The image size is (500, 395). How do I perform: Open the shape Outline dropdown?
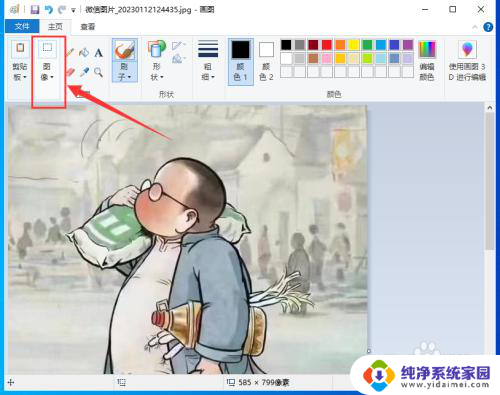(x=179, y=46)
